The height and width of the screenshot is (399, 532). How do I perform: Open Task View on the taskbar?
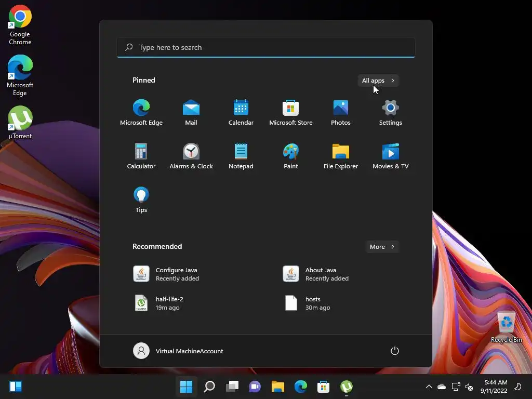232,387
